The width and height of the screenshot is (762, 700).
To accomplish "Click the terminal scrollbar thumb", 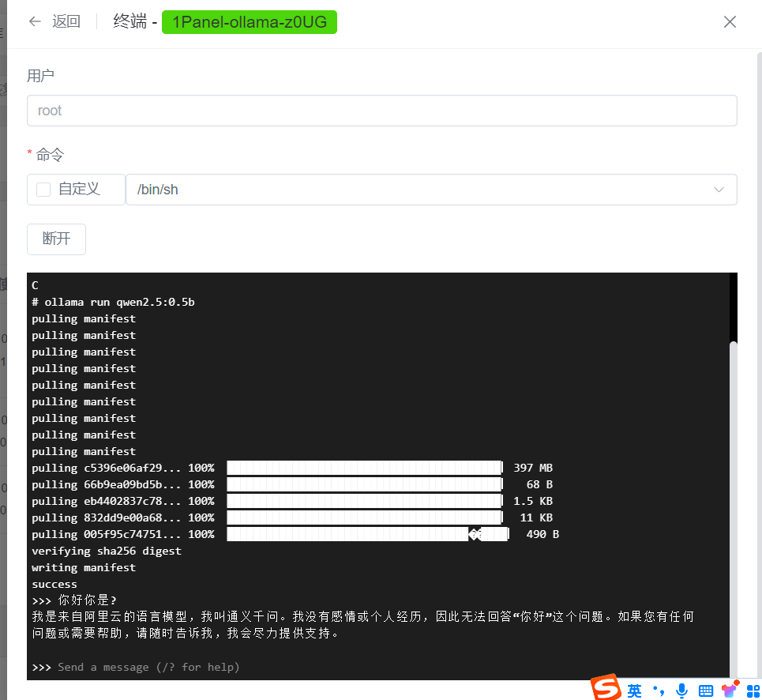I will point(734,508).
